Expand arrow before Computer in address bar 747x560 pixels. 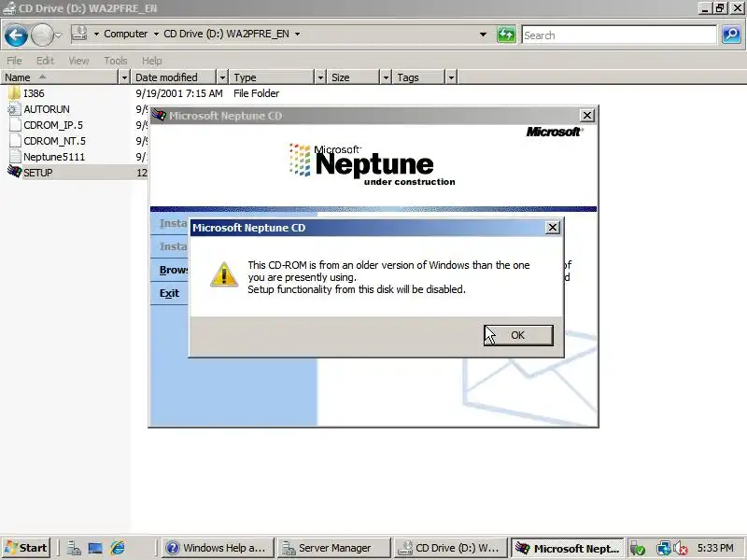(x=96, y=34)
